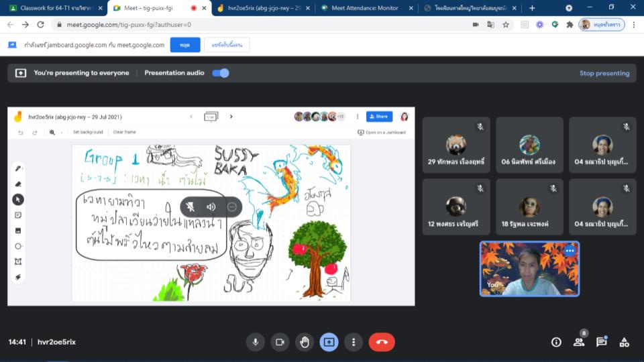Pick the Laser pointer tool
644x362 pixels.
pyautogui.click(x=18, y=277)
